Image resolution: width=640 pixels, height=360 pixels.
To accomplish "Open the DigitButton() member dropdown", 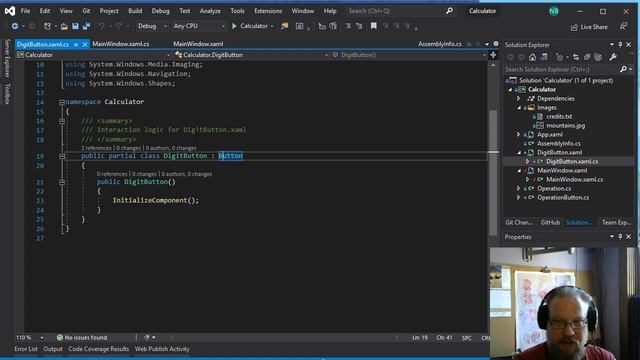I will coord(409,55).
